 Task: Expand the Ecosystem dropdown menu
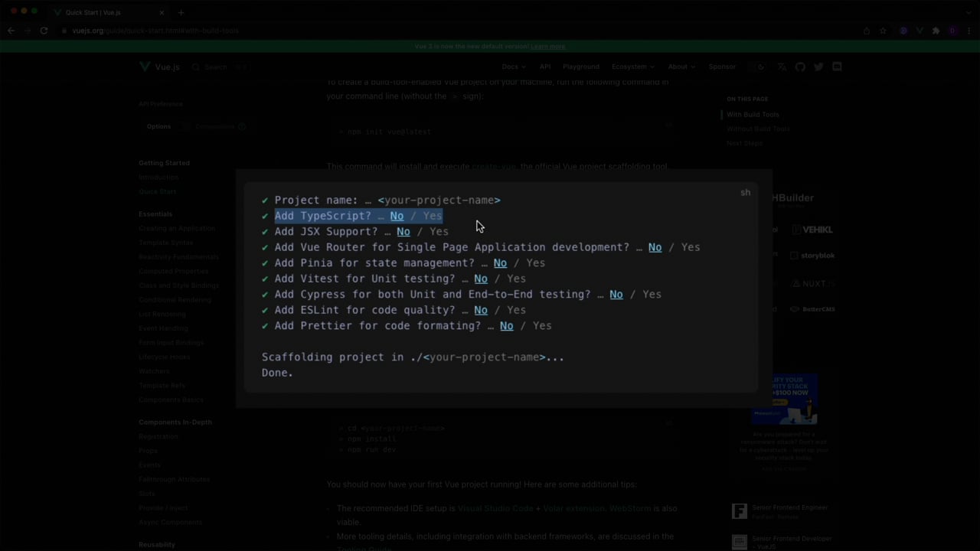632,67
